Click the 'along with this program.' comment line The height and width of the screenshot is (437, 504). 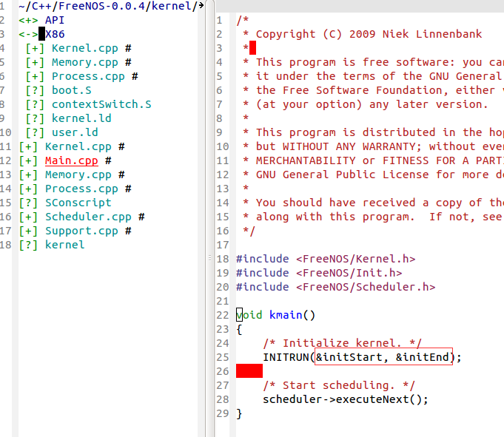coord(373,217)
